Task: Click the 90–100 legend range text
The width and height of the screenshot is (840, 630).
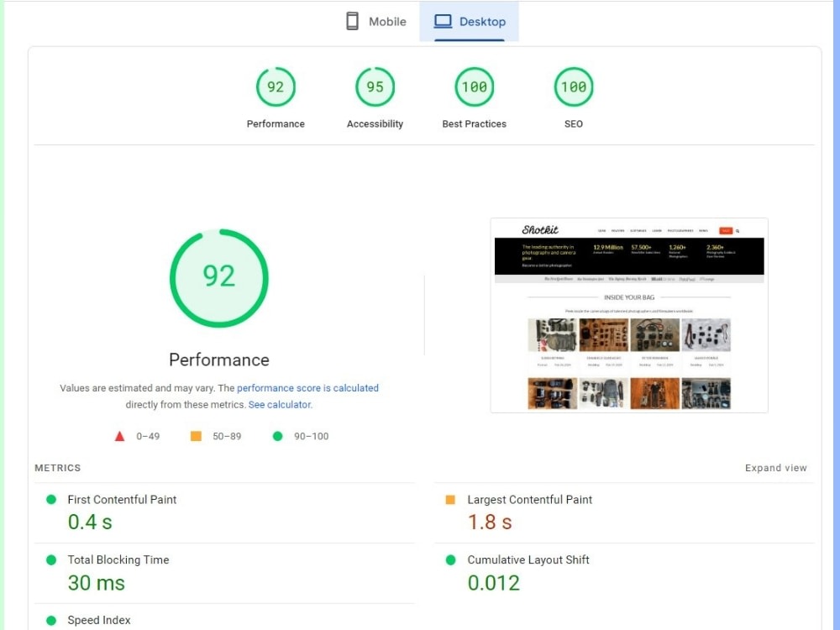Action: [x=312, y=436]
